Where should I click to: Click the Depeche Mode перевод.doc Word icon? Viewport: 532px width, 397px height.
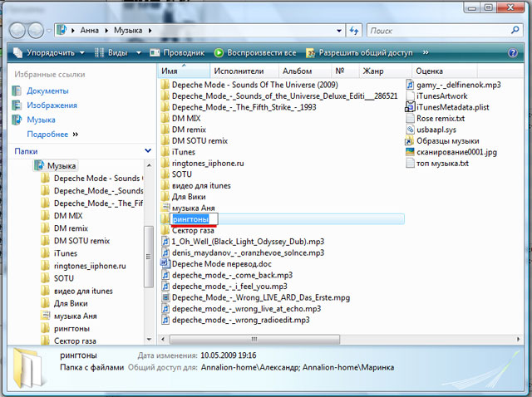tap(165, 263)
